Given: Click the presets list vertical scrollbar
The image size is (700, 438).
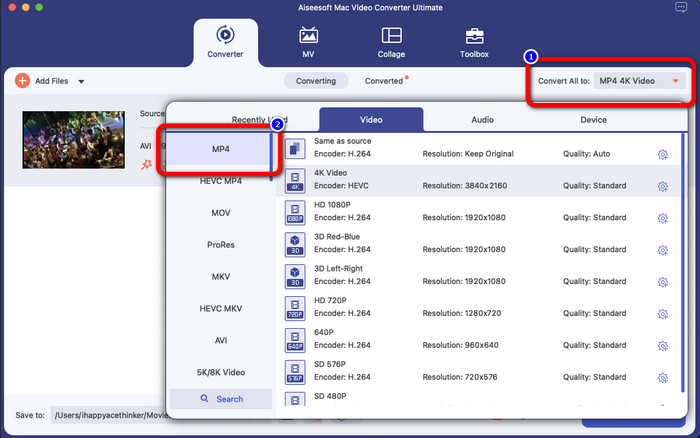Looking at the screenshot, I should pyautogui.click(x=683, y=263).
